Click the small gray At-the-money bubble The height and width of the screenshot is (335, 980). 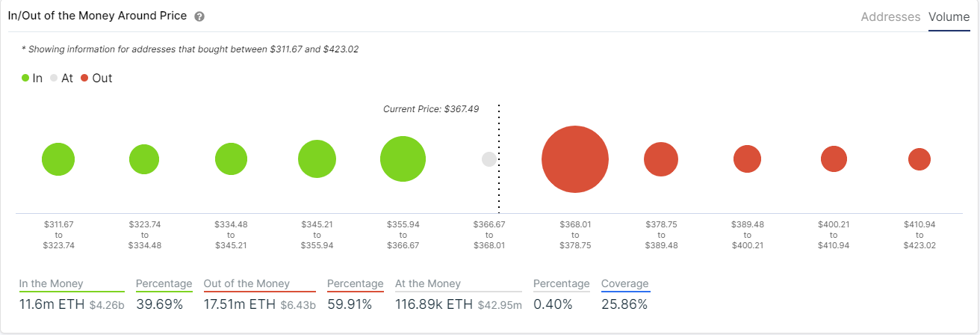[489, 159]
